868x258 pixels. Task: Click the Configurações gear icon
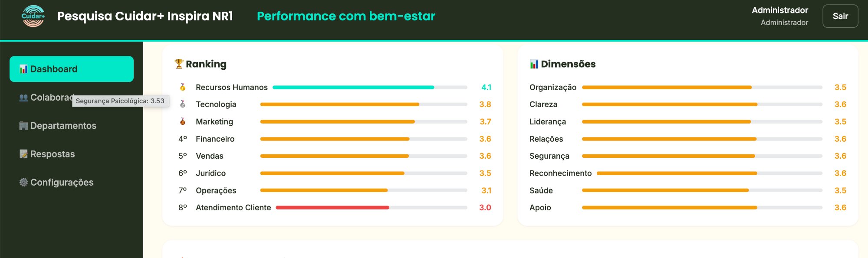point(23,182)
